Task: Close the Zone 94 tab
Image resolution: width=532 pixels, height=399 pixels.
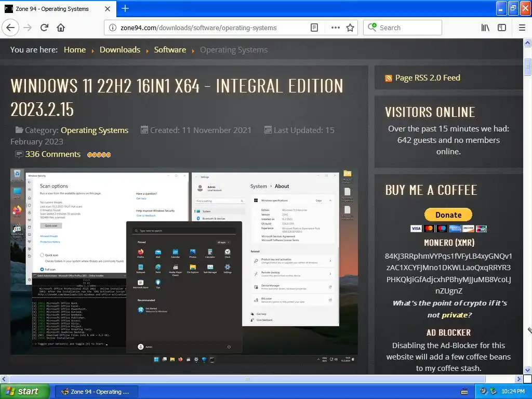Action: click(108, 9)
